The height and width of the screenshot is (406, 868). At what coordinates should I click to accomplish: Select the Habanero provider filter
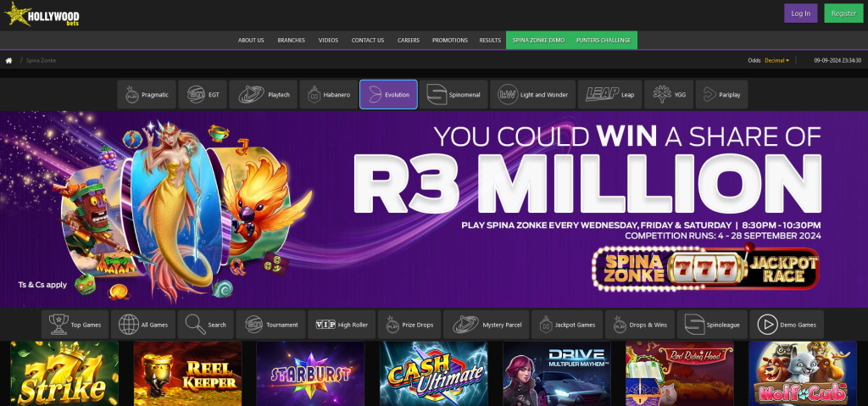click(x=328, y=95)
